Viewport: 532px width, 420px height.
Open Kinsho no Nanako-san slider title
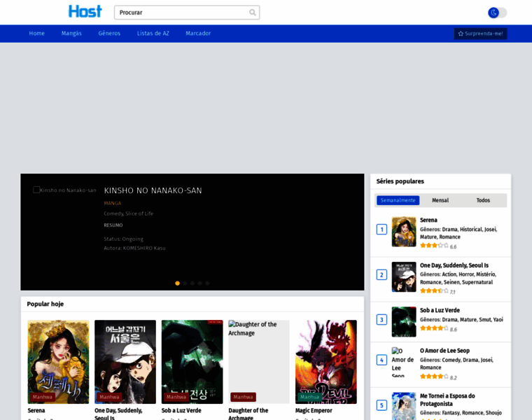pos(153,190)
